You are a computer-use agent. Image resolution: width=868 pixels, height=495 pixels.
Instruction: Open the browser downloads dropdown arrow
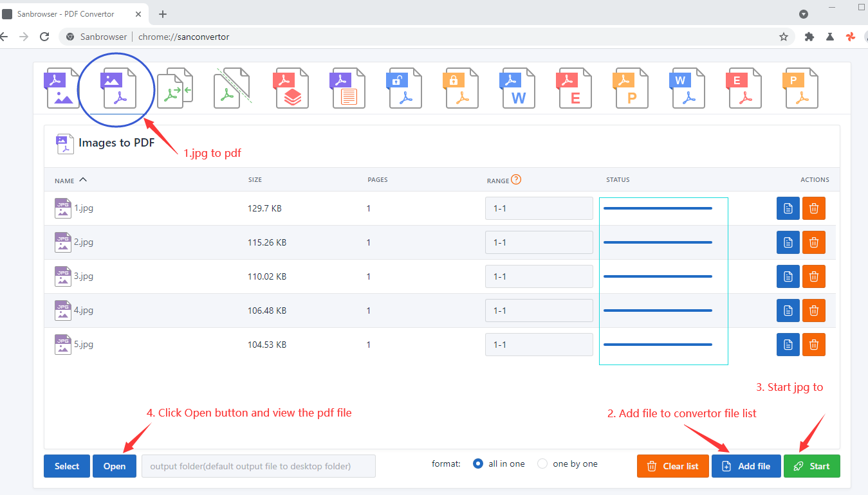click(803, 14)
